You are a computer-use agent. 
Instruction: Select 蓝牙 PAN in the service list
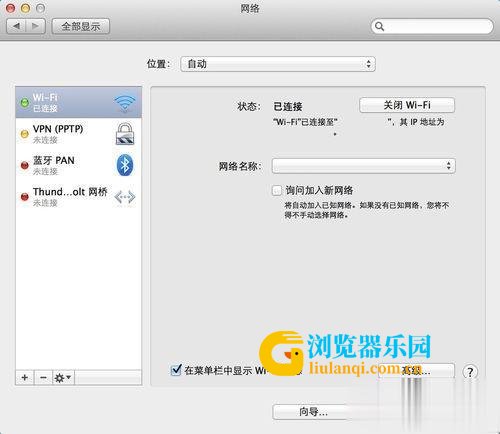click(79, 165)
